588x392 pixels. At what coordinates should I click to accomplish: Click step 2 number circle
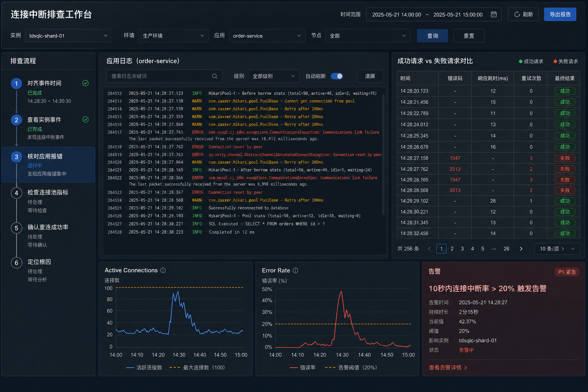(16, 120)
